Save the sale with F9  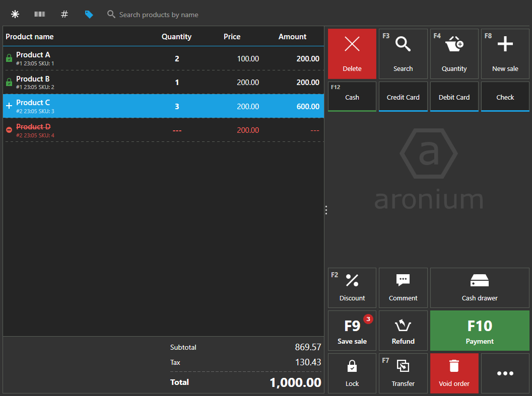point(352,330)
